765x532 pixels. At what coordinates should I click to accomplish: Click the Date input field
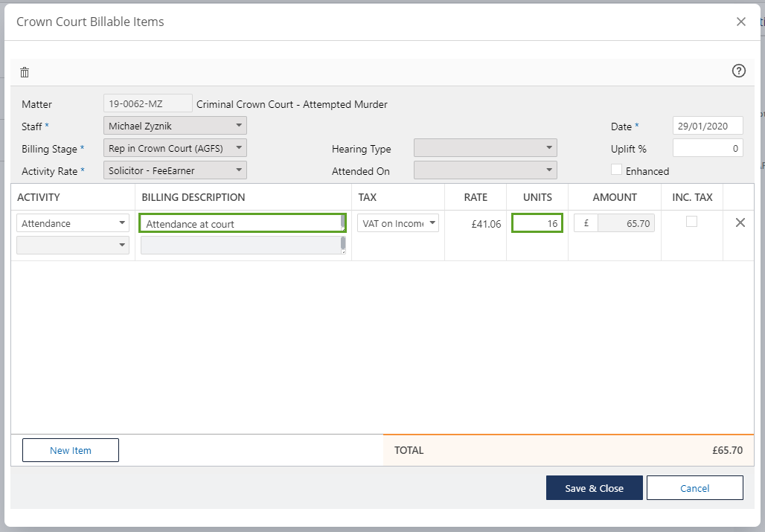[x=707, y=126]
